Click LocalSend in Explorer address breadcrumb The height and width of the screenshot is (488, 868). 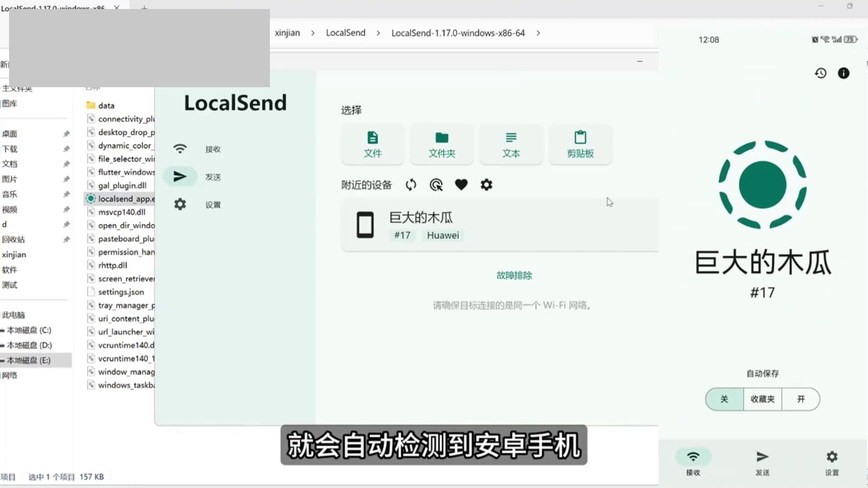click(x=345, y=33)
